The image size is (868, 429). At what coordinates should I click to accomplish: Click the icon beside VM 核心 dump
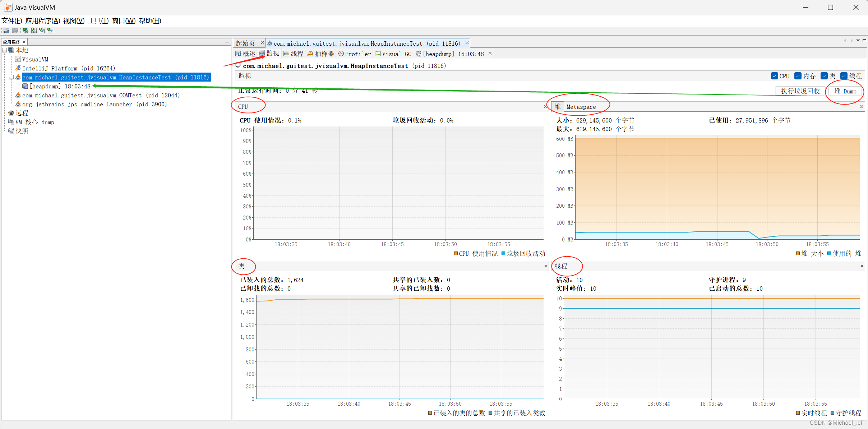tap(11, 122)
